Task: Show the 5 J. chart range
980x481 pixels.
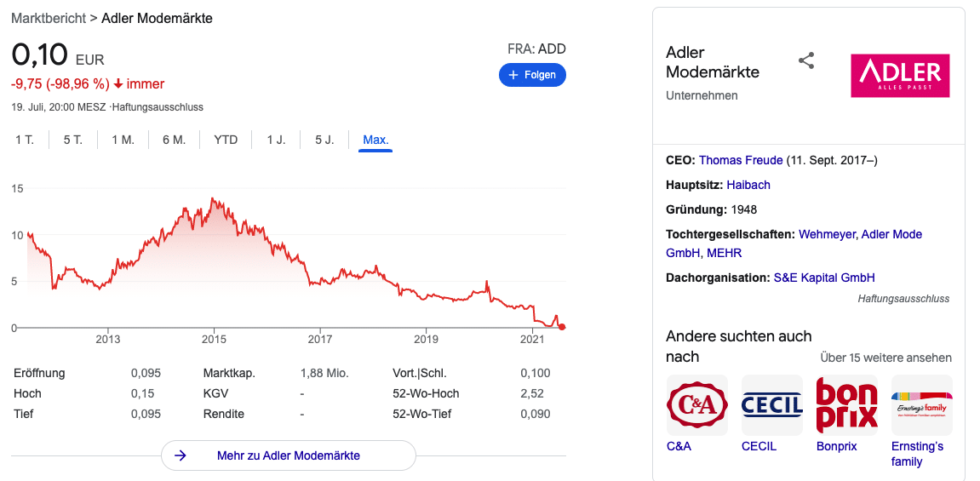Action: (x=324, y=140)
